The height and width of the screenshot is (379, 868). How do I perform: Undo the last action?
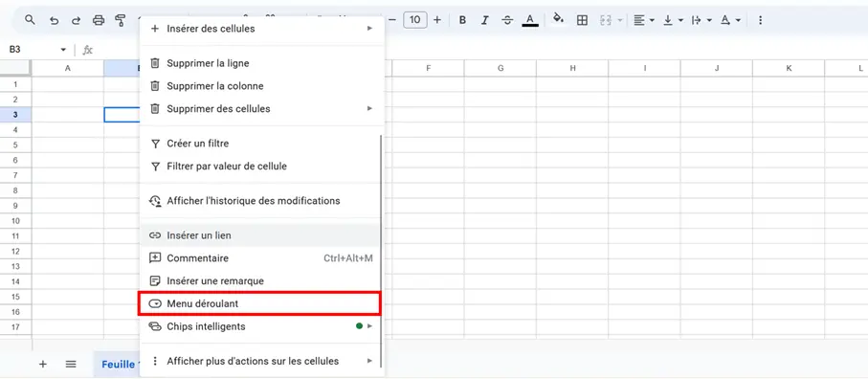pos(54,20)
